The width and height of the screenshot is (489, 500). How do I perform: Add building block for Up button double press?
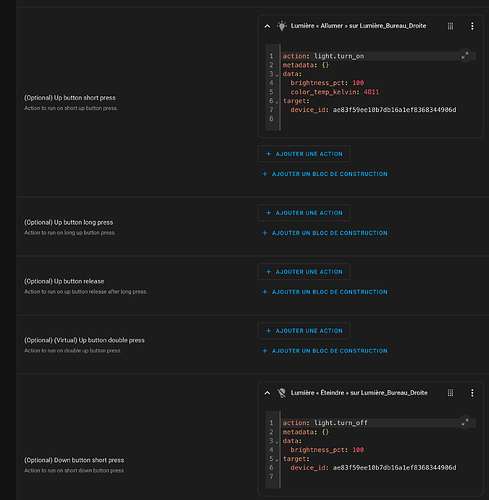pos(325,351)
